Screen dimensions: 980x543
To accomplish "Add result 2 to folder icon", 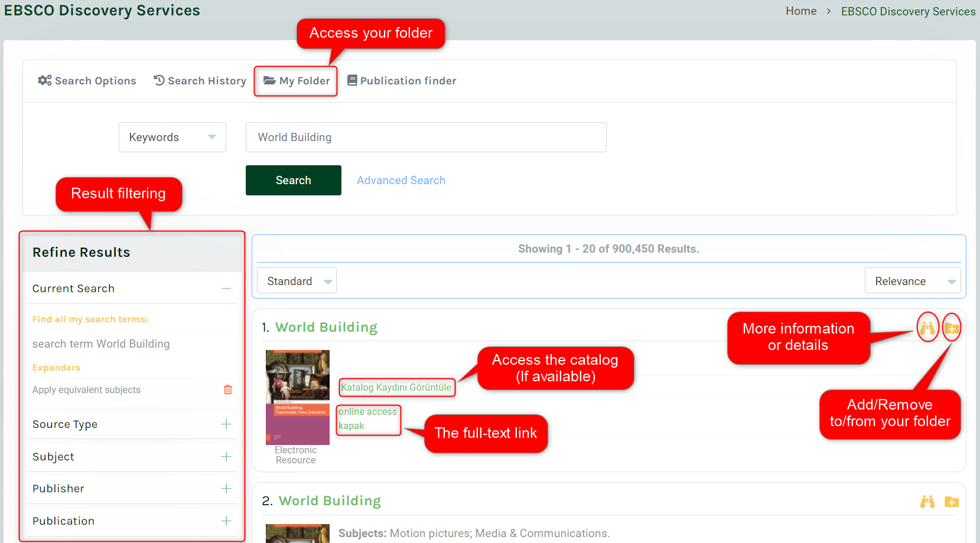I will tap(952, 502).
